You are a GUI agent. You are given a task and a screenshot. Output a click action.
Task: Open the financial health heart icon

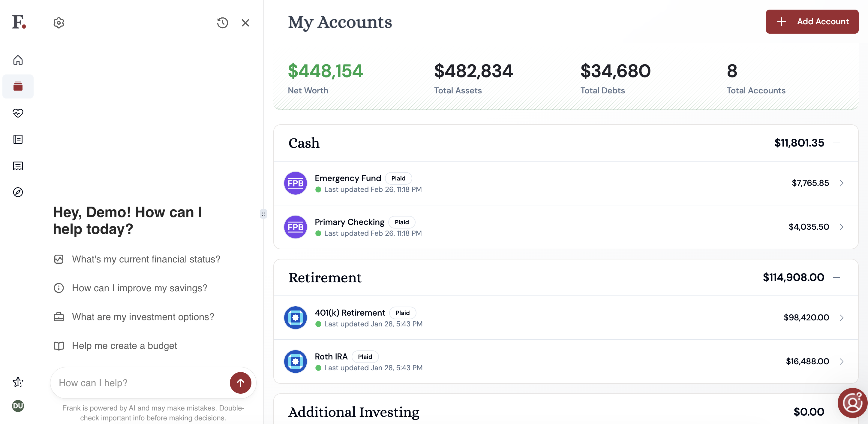click(x=18, y=113)
